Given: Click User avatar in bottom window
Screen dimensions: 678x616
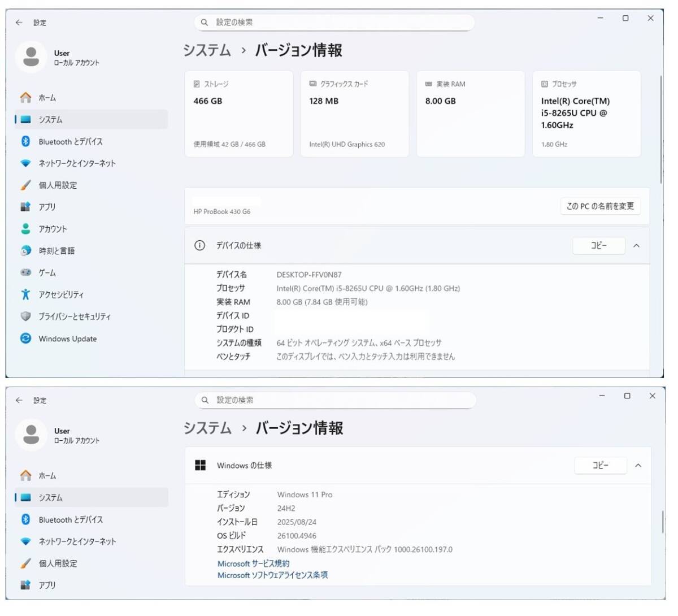Looking at the screenshot, I should point(31,435).
